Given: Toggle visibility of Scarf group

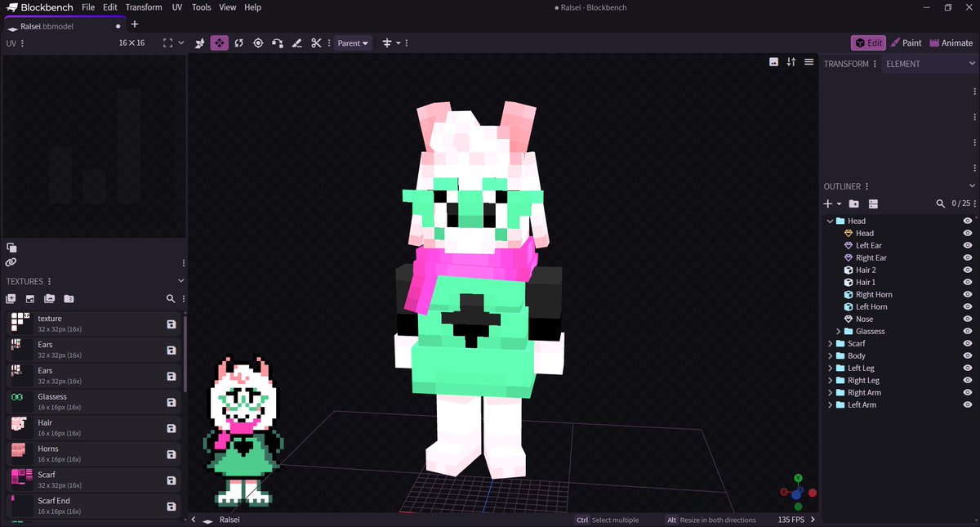Looking at the screenshot, I should pos(968,343).
